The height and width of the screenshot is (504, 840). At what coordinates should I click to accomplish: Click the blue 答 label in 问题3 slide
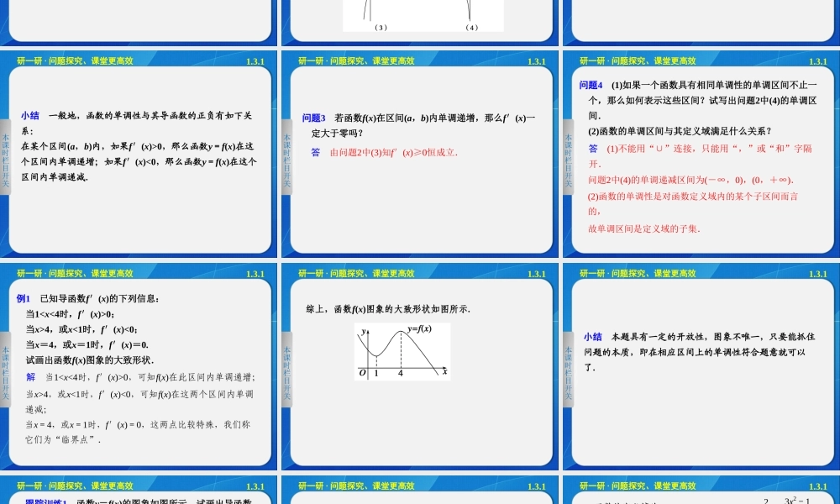(x=316, y=152)
